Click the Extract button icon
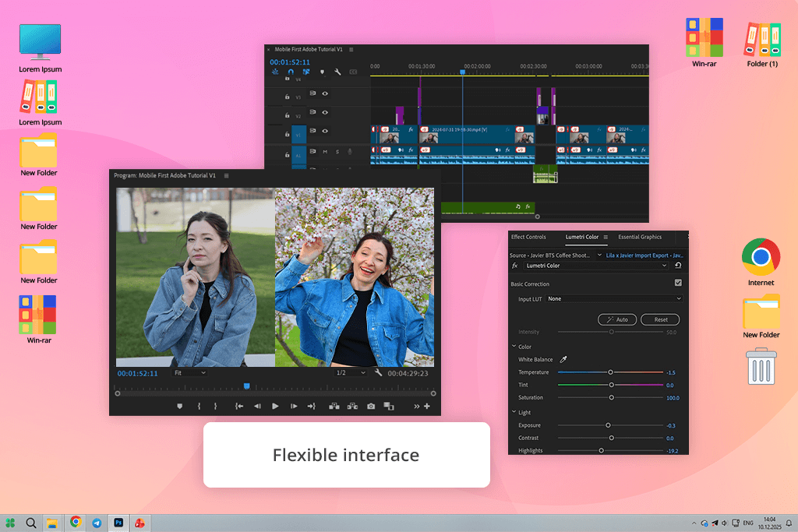 pos(352,407)
